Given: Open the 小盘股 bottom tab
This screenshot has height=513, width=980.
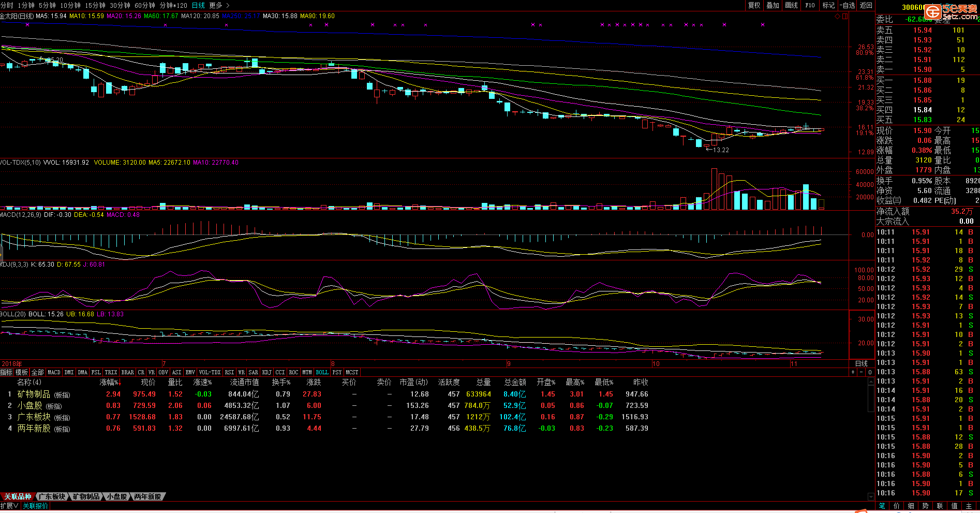Looking at the screenshot, I should pos(117,496).
